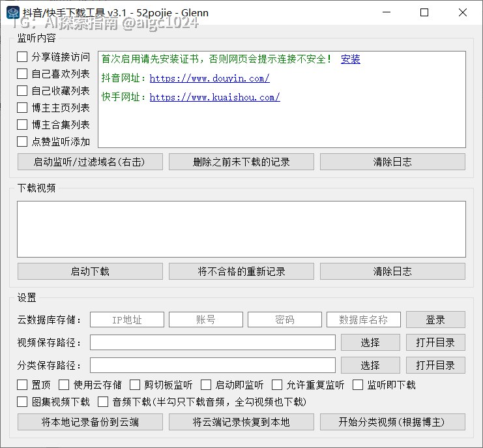Open directory for 视频保存路径
This screenshot has width=483, height=448.
[x=435, y=342]
